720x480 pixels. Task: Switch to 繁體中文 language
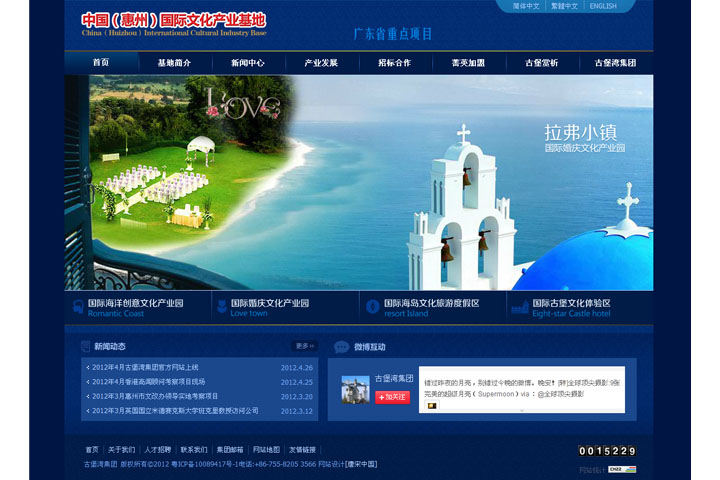click(565, 6)
